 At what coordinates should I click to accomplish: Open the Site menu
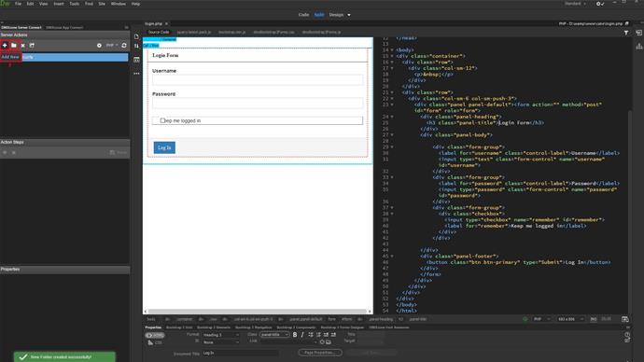pyautogui.click(x=102, y=4)
